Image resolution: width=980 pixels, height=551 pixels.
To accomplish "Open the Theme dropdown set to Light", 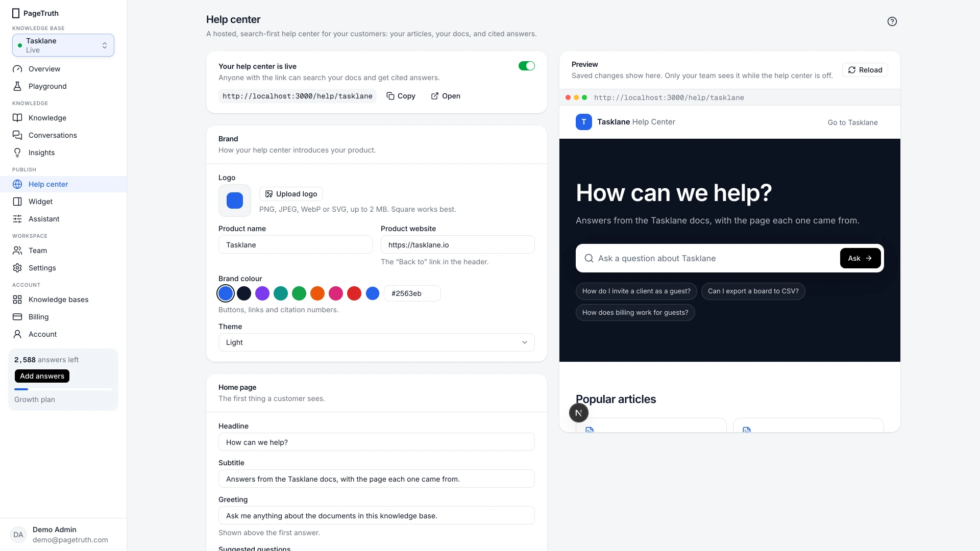I will click(377, 342).
